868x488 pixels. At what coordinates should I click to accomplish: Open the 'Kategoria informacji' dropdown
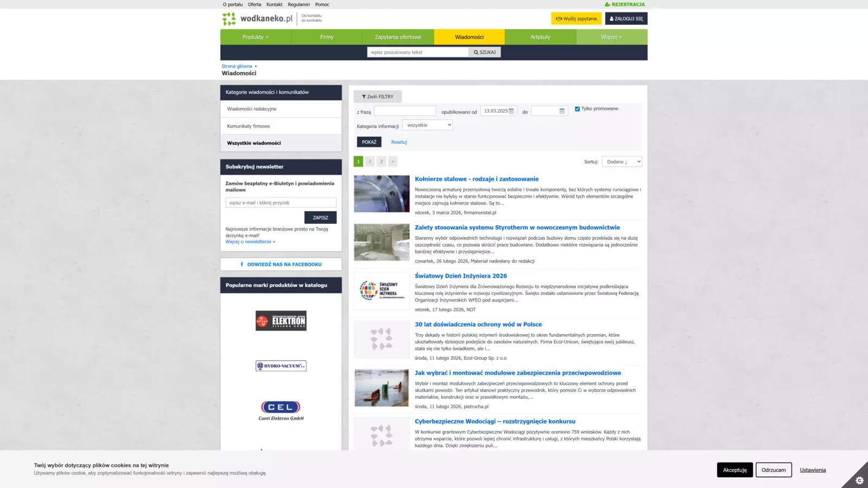pyautogui.click(x=427, y=125)
